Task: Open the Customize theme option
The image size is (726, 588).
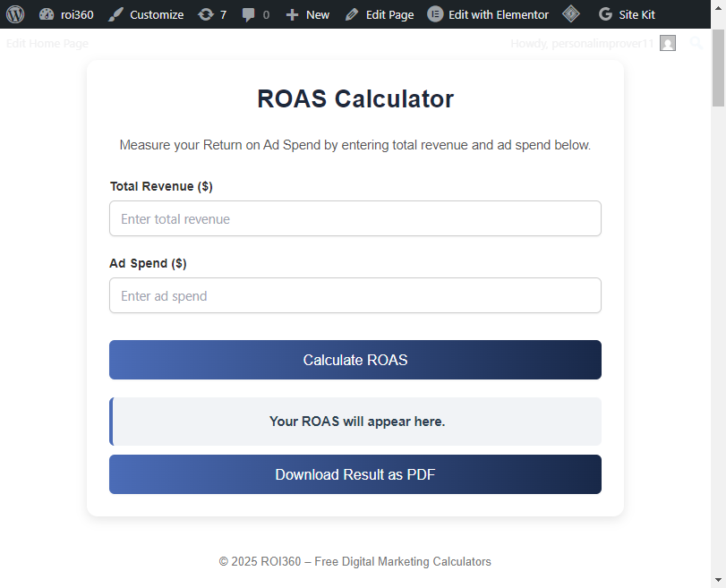Action: [x=146, y=14]
